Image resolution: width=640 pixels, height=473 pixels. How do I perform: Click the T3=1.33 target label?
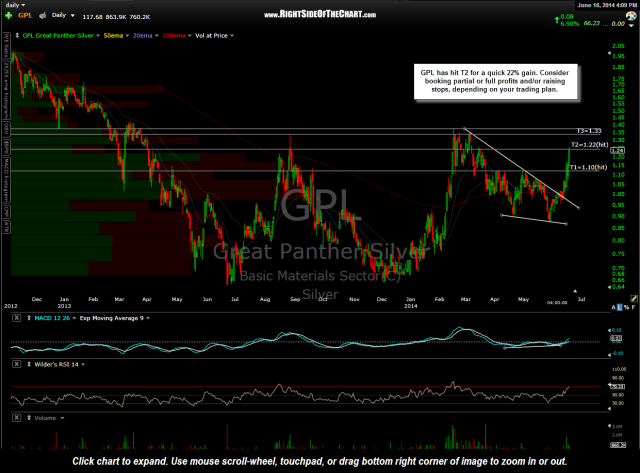[x=589, y=131]
